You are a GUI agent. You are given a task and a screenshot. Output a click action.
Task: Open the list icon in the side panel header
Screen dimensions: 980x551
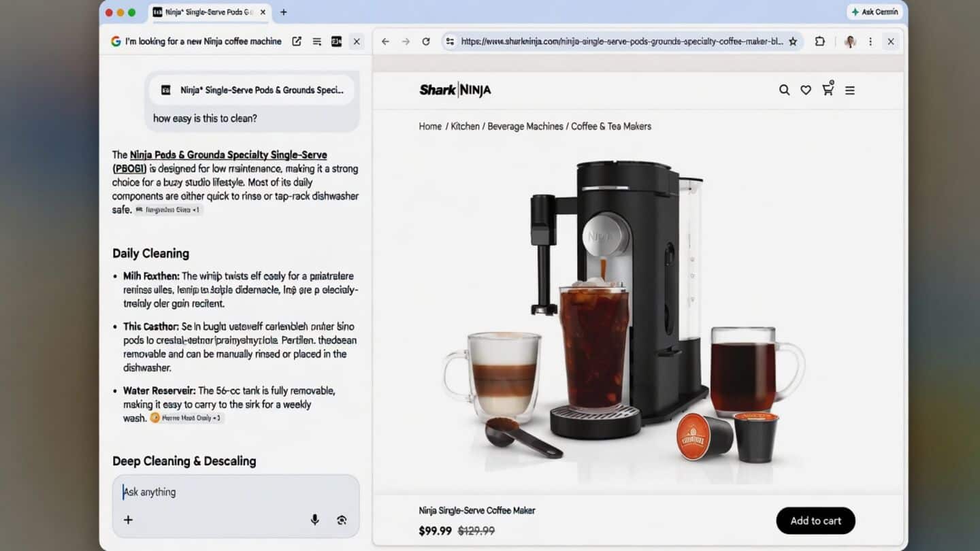coord(316,41)
